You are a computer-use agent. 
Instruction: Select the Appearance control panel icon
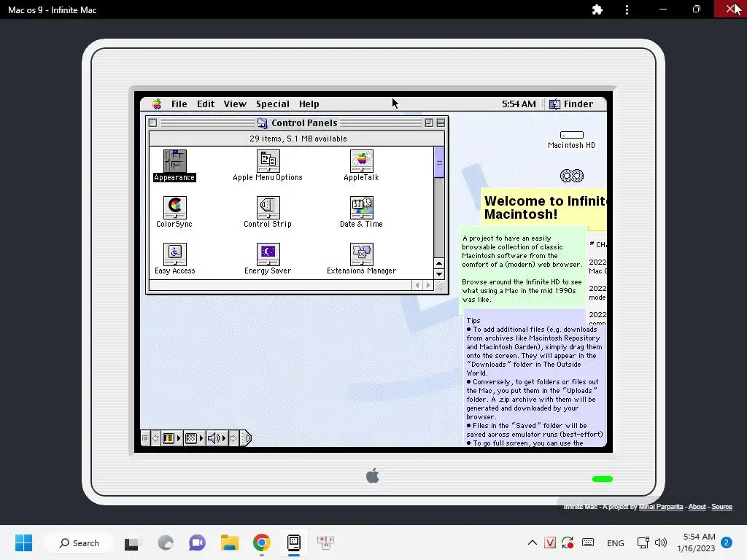click(x=175, y=161)
